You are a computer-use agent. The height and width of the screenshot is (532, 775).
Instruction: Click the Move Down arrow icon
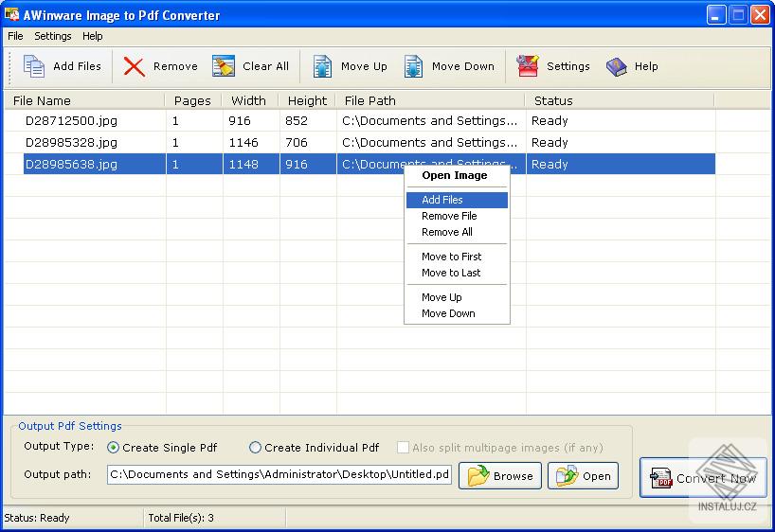(413, 66)
